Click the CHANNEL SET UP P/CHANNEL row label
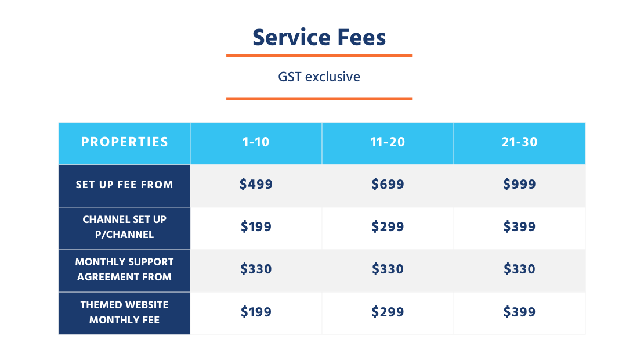The width and height of the screenshot is (644, 360). coord(124,227)
